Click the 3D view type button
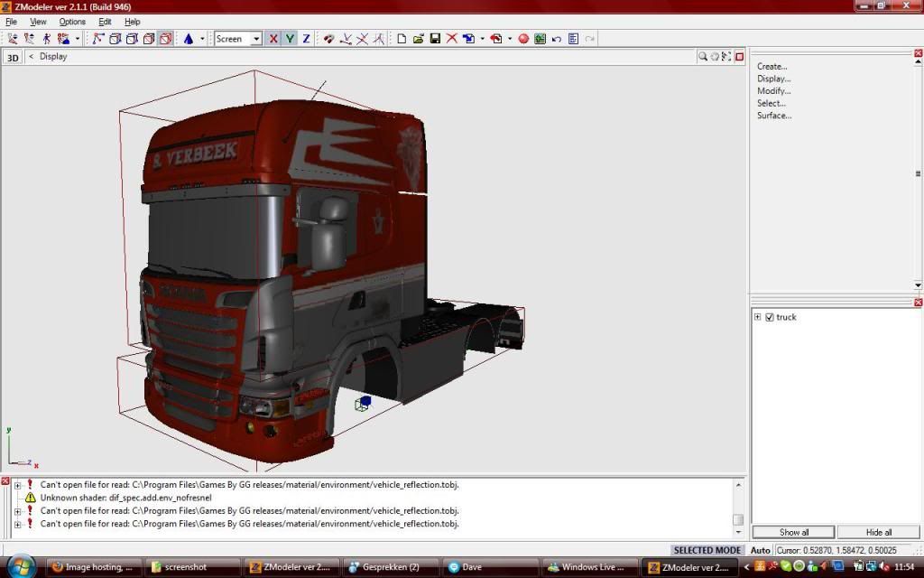Image resolution: width=924 pixels, height=578 pixels. 13,57
